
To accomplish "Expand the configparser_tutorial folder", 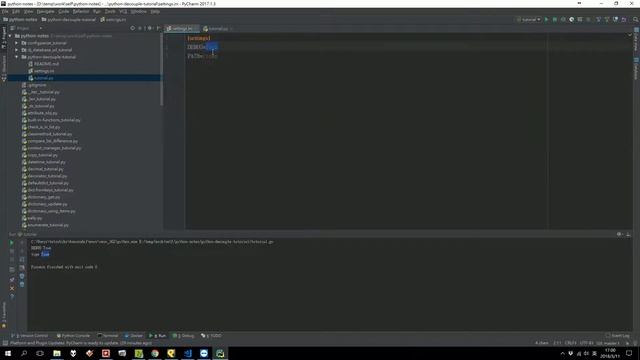I will tap(17, 43).
